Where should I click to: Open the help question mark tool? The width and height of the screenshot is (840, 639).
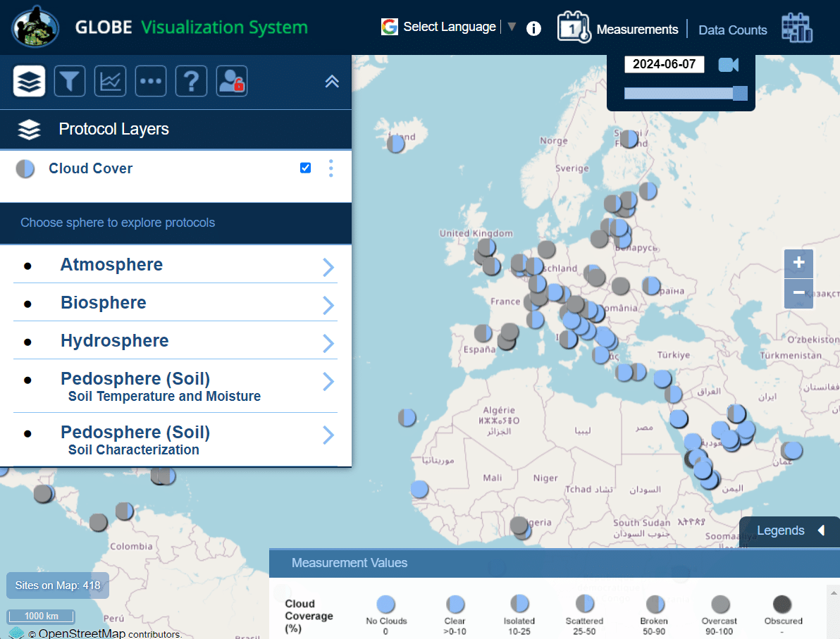[191, 81]
